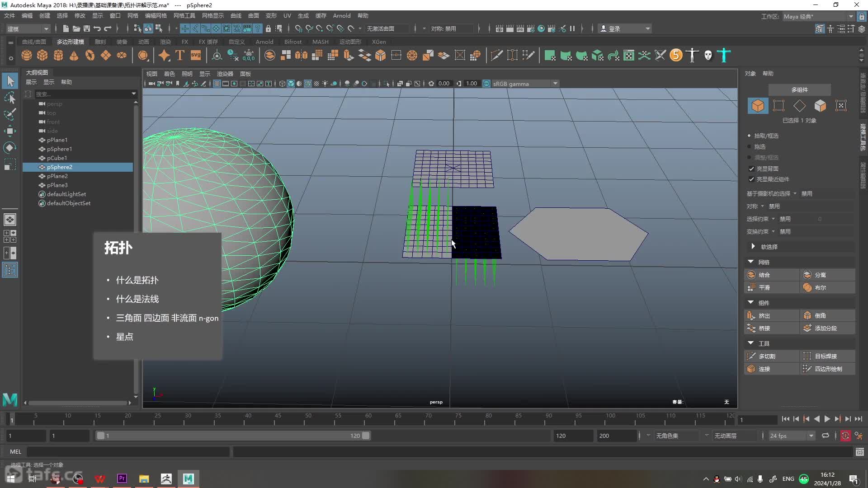Open the viewport 着色 menu
868x488 pixels.
point(169,74)
